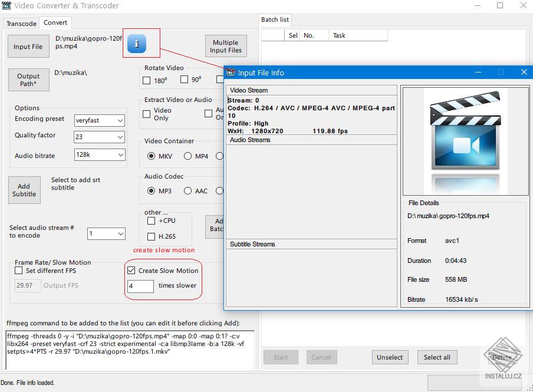The height and width of the screenshot is (392, 533).
Task: Select the Batch list tab
Action: pos(275,19)
